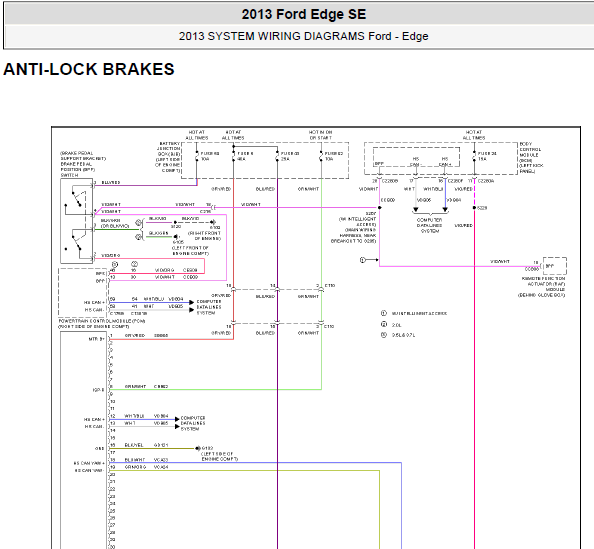This screenshot has width=594, height=549.
Task: Click the Brake Pedal Position (BPP) Switch label
Action: (x=83, y=164)
